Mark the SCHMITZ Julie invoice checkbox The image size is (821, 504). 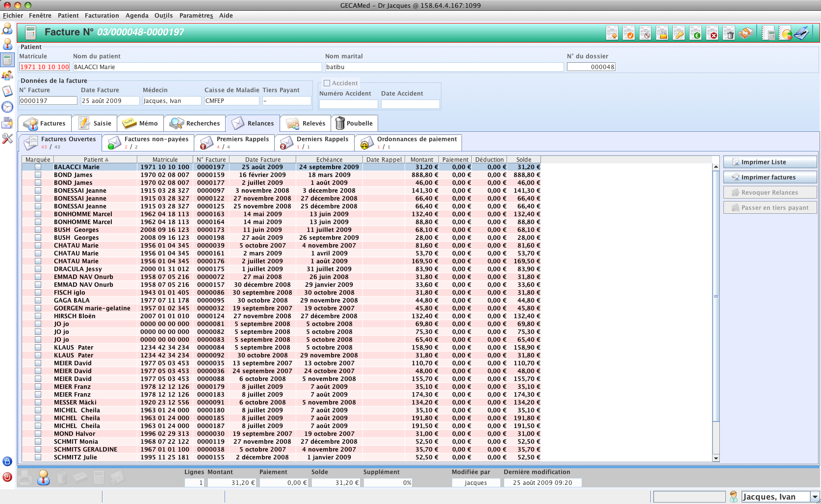click(x=38, y=457)
